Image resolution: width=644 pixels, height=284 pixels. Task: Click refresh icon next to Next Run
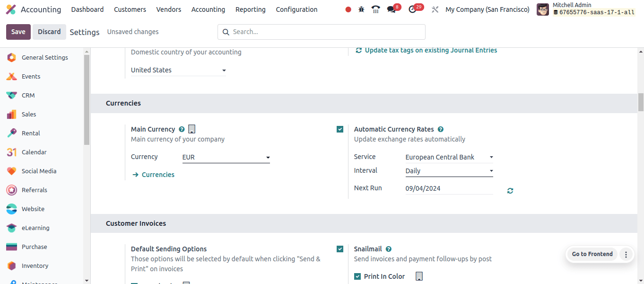tap(510, 191)
